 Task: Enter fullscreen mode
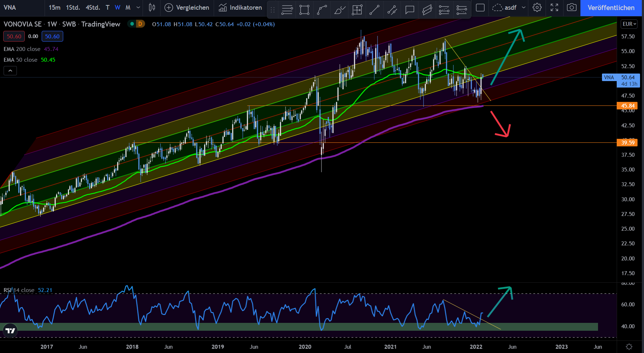[554, 8]
